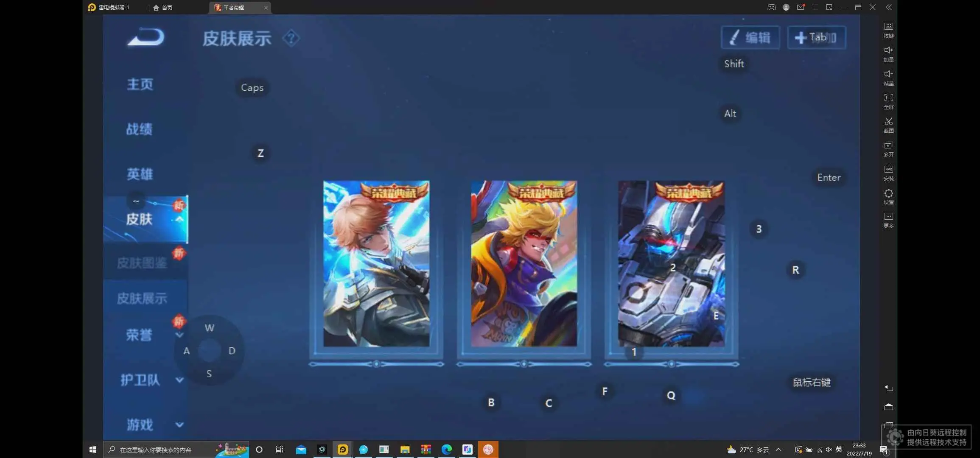
Task: Open the clock showing 23:33
Action: (859, 450)
